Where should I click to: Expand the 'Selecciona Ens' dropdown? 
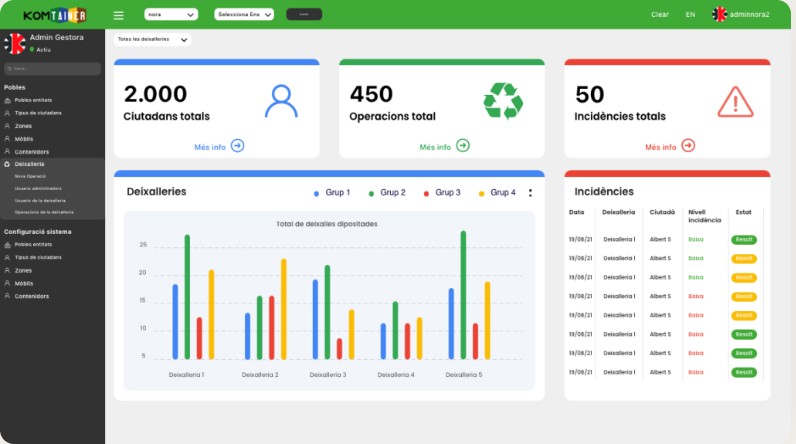244,15
